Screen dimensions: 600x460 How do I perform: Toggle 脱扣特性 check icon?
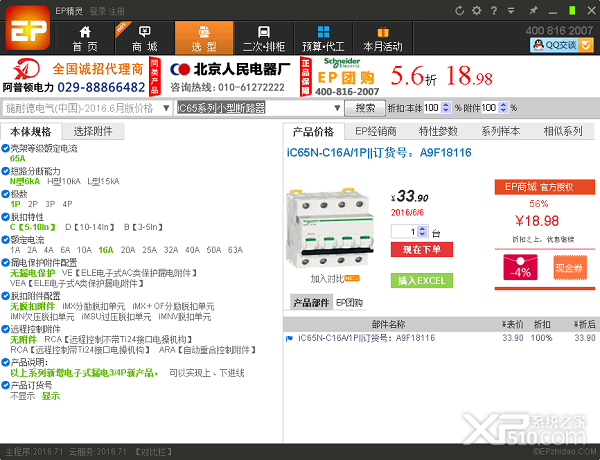[x=5, y=217]
